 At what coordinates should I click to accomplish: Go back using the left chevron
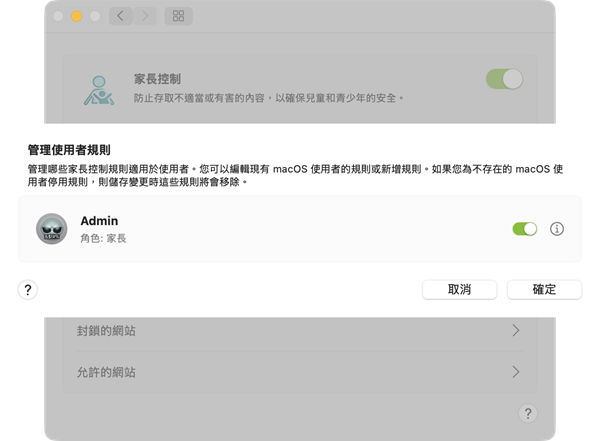pos(121,16)
